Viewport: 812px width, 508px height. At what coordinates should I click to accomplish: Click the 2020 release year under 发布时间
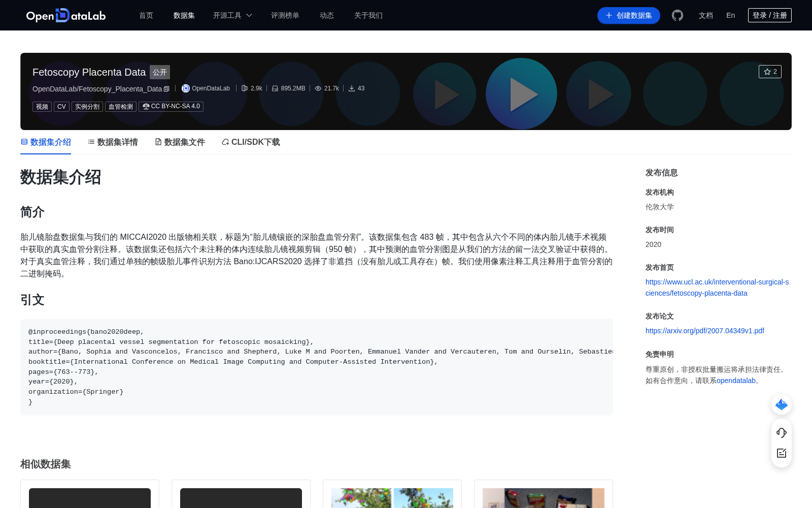coord(653,244)
